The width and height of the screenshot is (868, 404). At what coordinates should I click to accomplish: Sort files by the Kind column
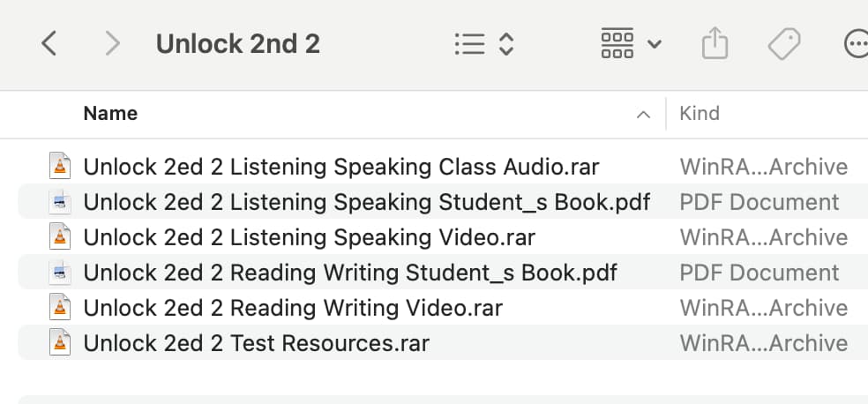pos(700,114)
